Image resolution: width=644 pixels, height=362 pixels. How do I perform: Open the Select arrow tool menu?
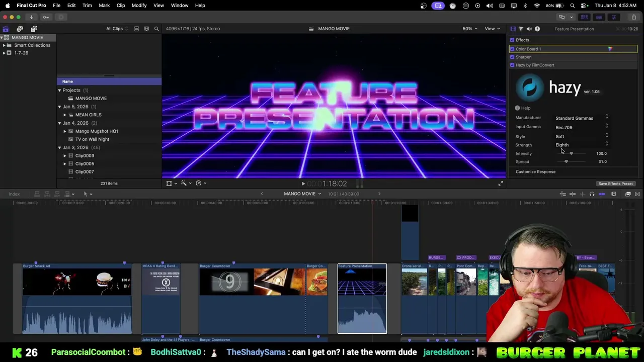click(87, 194)
